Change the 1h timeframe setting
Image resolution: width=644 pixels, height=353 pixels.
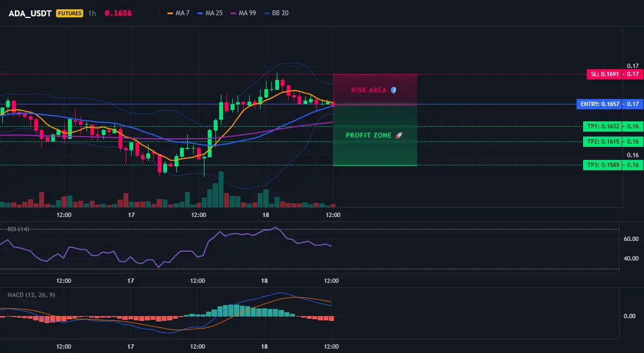(x=92, y=13)
